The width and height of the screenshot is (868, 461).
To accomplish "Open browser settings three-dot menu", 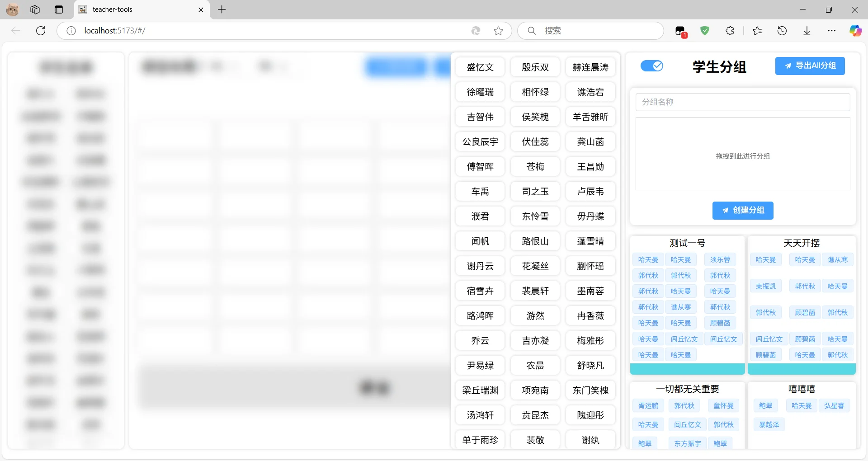I will pos(831,31).
